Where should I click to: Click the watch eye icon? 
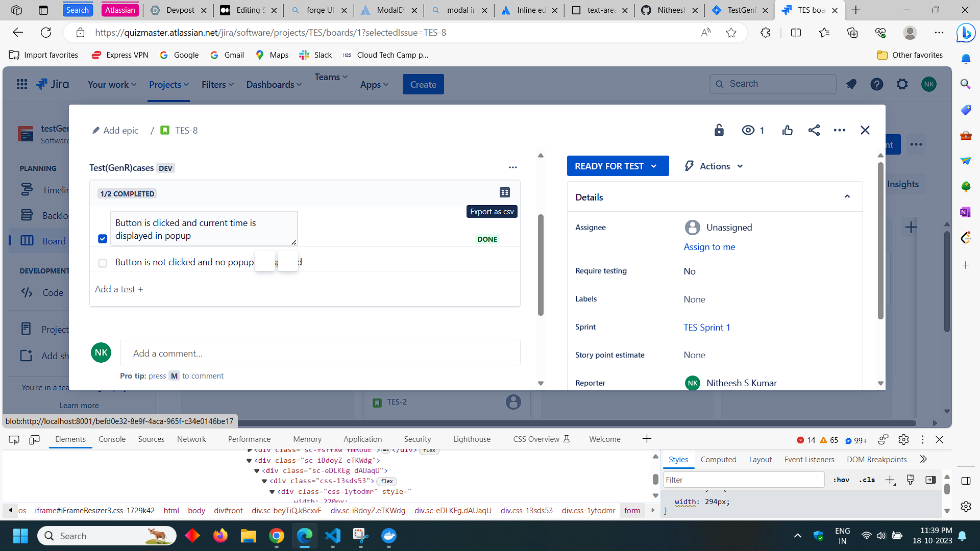pyautogui.click(x=748, y=130)
